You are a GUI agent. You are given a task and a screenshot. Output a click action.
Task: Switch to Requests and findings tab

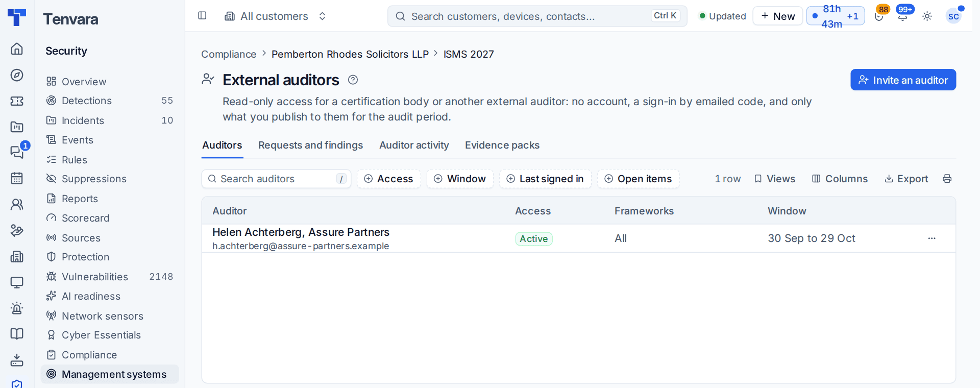point(310,145)
